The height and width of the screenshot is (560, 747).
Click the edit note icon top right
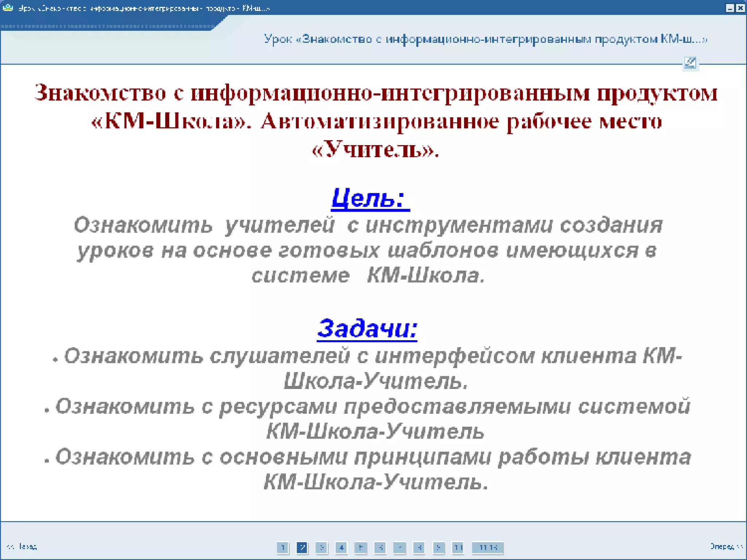[x=690, y=63]
